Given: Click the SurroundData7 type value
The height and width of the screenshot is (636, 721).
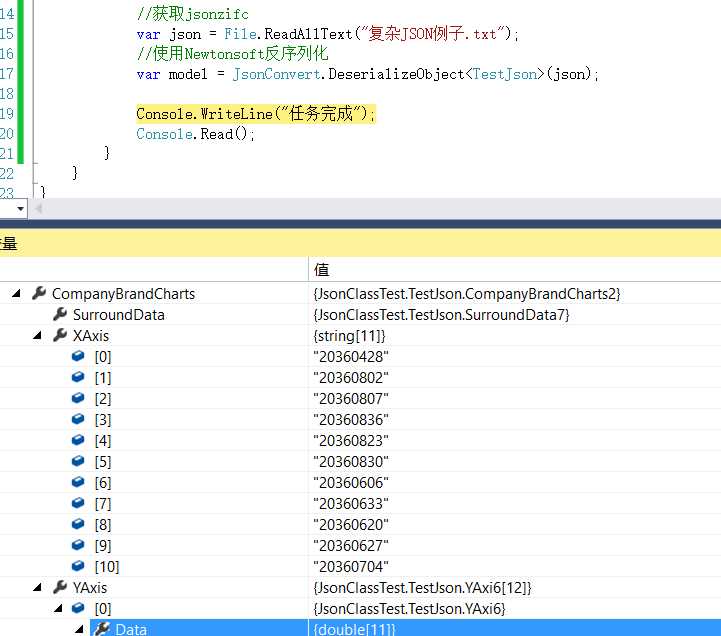Looking at the screenshot, I should (x=441, y=315).
